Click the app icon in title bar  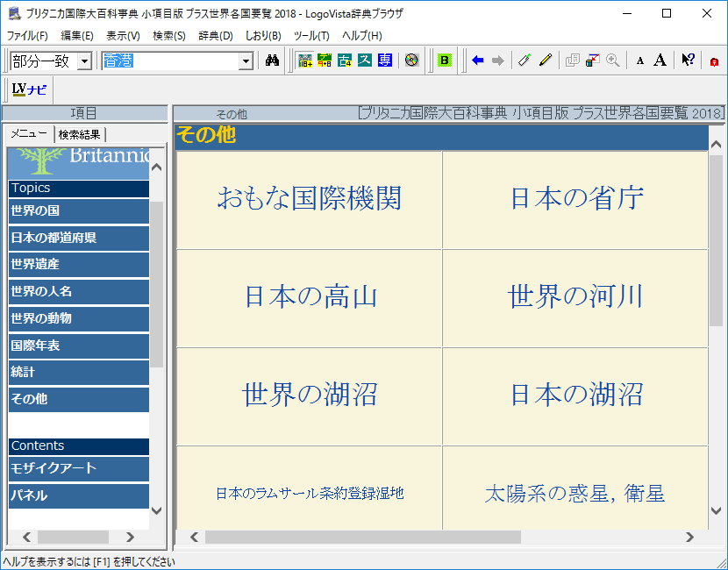(15, 13)
